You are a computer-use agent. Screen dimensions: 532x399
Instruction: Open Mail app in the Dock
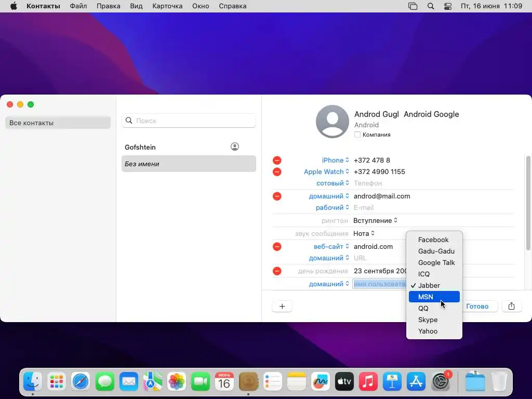tap(129, 381)
